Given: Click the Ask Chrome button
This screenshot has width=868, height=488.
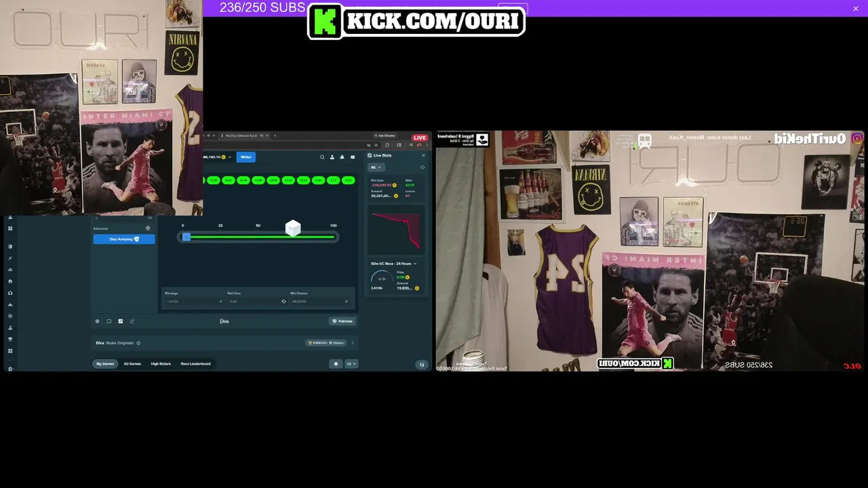Looking at the screenshot, I should coord(385,136).
